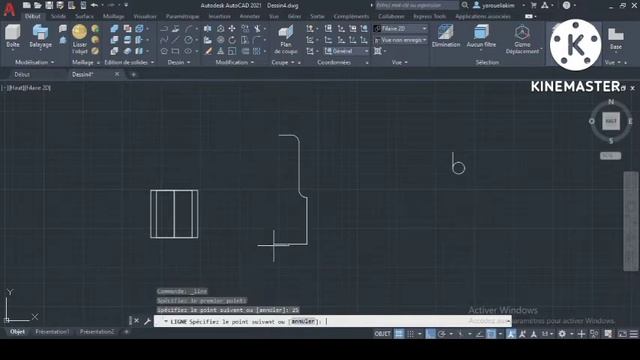Select the Erase tool in Modification panel

pyautogui.click(x=208, y=51)
